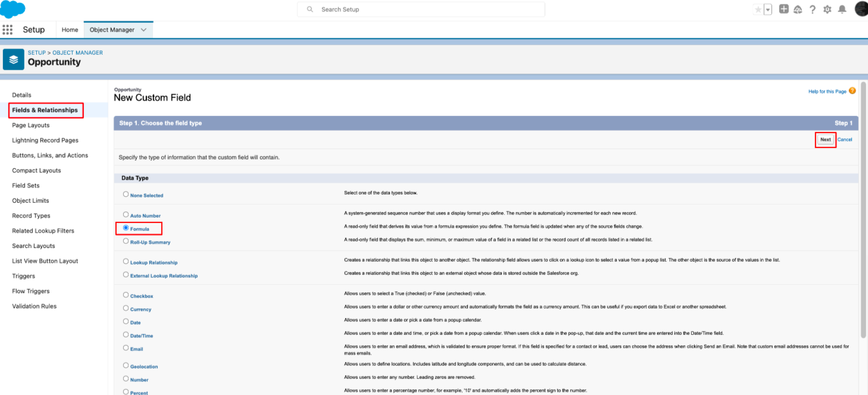Open List View Button Layout

[x=45, y=261]
